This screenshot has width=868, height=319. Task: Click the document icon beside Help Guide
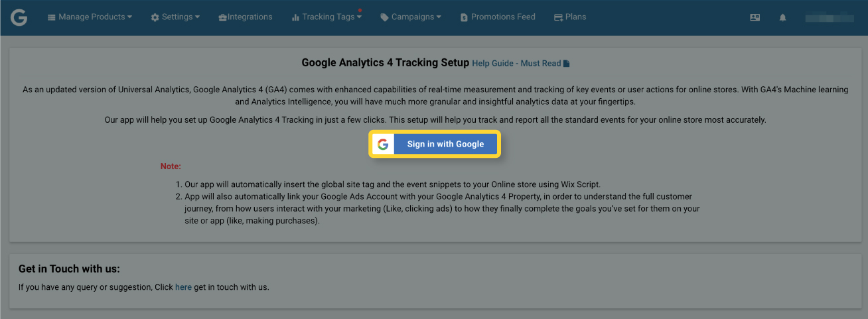[566, 64]
